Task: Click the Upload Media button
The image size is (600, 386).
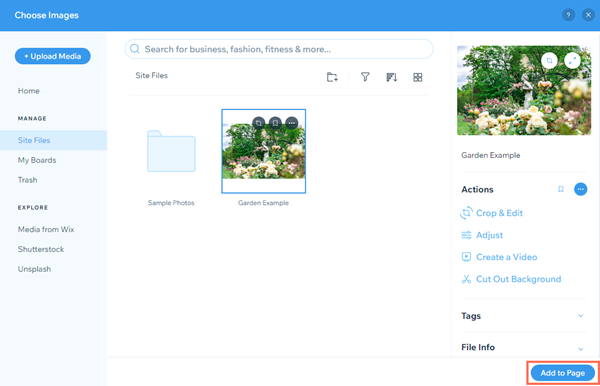Action: point(52,56)
